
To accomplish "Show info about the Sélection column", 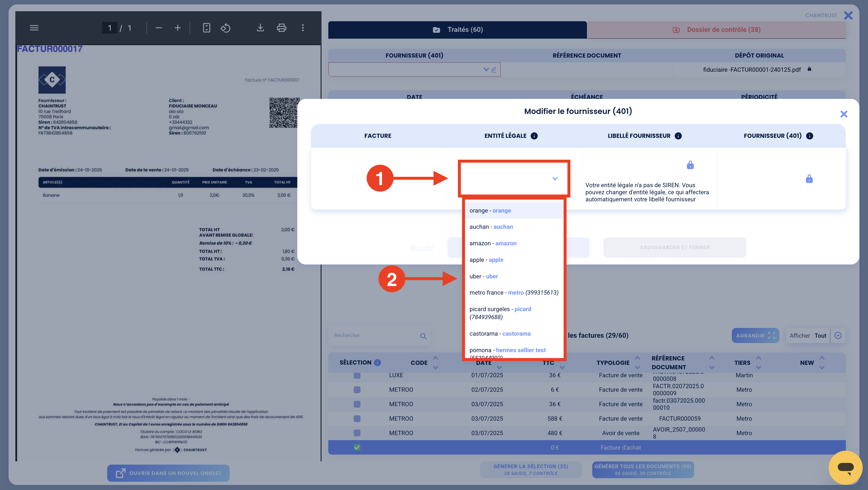I will [x=377, y=362].
